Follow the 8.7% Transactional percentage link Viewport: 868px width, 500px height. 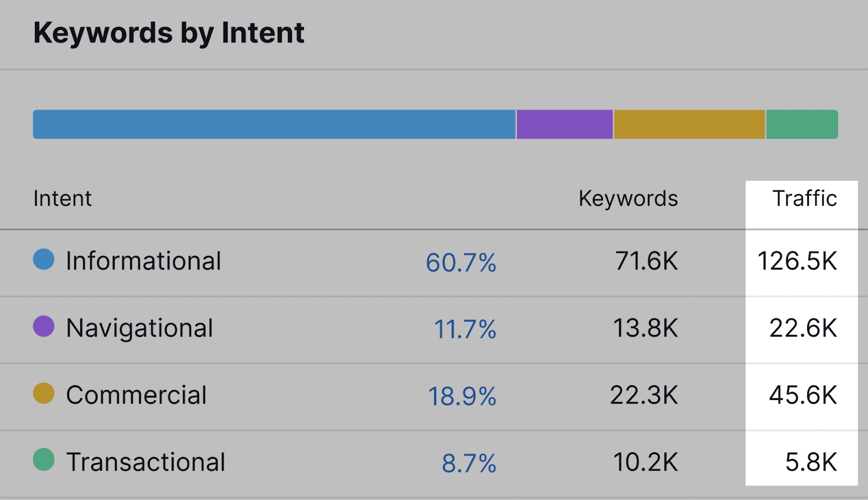coord(469,464)
